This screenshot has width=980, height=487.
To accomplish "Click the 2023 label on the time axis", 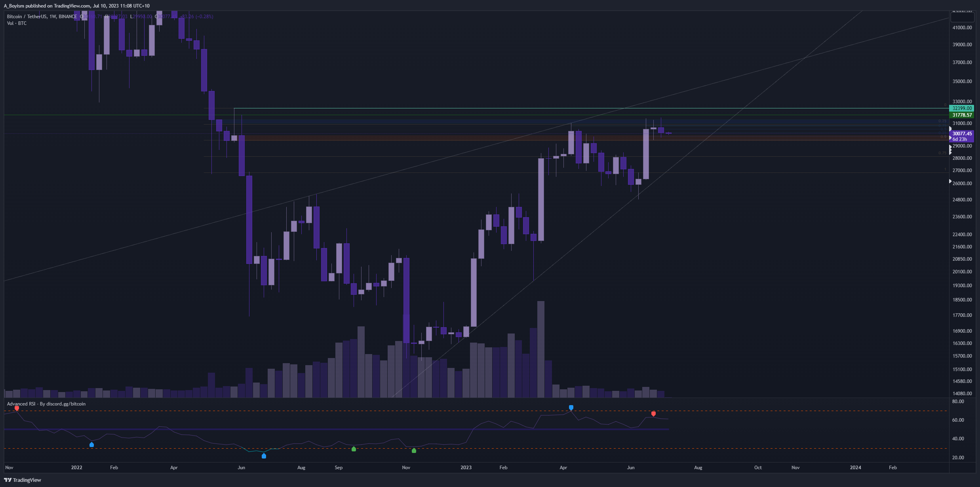I will coord(466,468).
